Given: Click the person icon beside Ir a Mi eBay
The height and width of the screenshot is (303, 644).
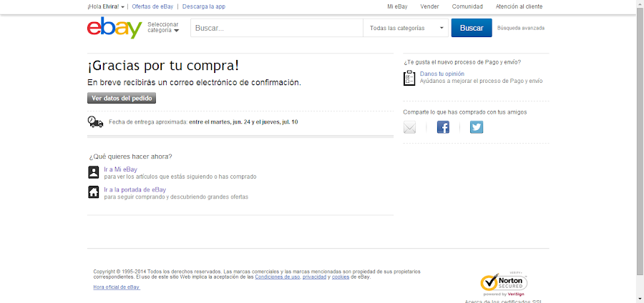Looking at the screenshot, I should pyautogui.click(x=94, y=172).
